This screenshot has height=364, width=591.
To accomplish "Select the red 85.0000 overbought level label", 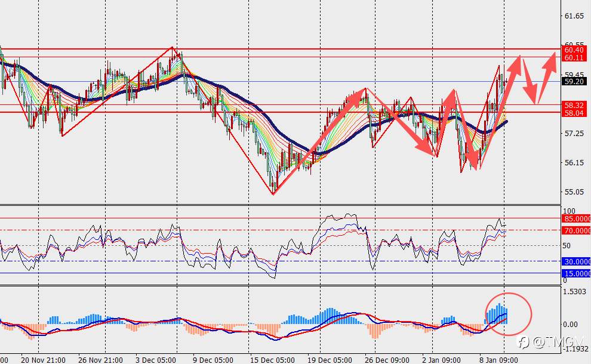I will click(x=576, y=218).
